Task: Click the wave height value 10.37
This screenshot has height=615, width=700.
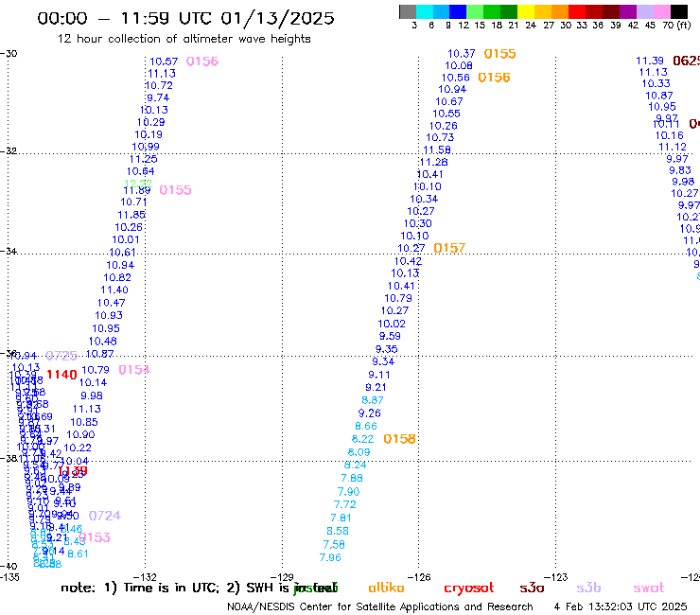Action: [462, 54]
